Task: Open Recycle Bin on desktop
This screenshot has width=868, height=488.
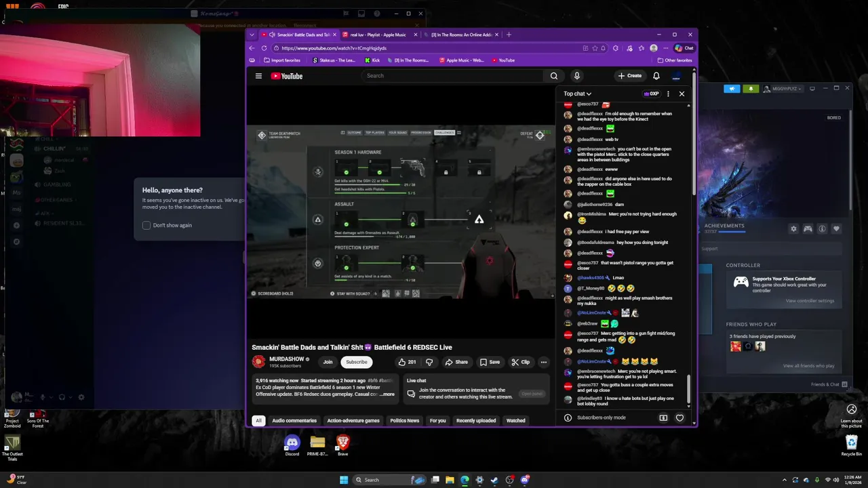Action: click(x=852, y=445)
